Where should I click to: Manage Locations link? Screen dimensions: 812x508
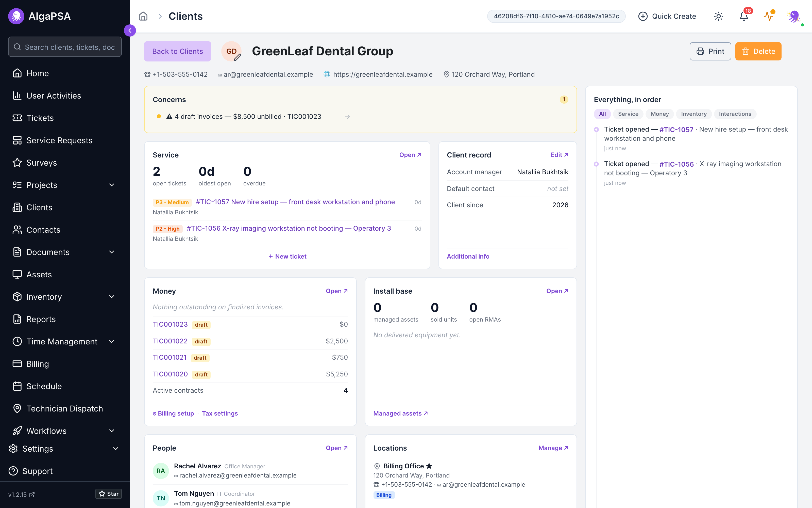(x=553, y=448)
